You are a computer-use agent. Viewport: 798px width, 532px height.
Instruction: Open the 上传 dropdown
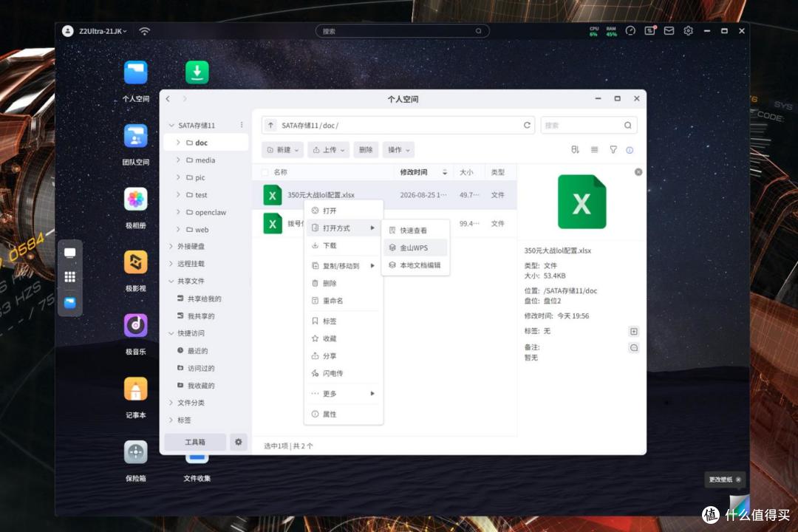[x=329, y=150]
